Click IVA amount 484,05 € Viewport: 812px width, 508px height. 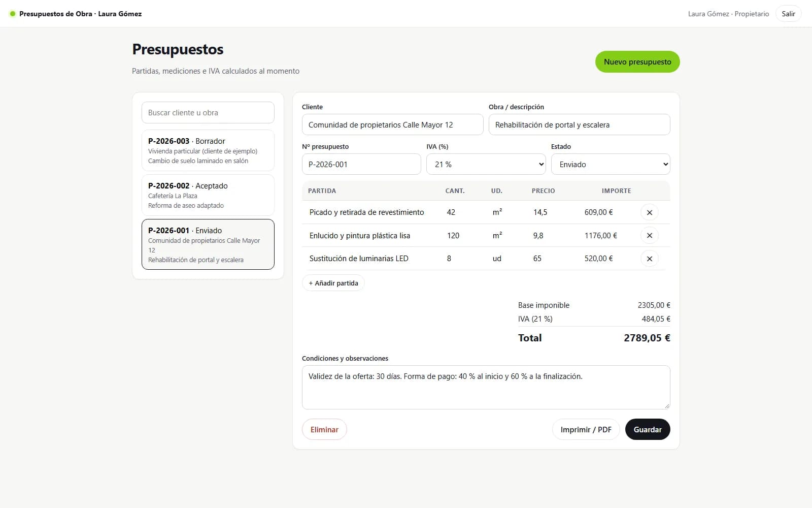click(x=656, y=319)
